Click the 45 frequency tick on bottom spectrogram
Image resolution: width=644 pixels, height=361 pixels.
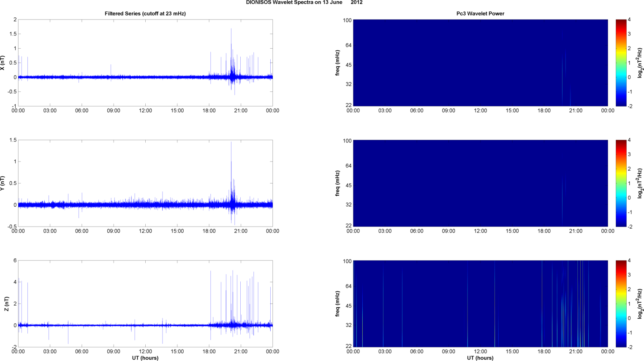pos(348,306)
